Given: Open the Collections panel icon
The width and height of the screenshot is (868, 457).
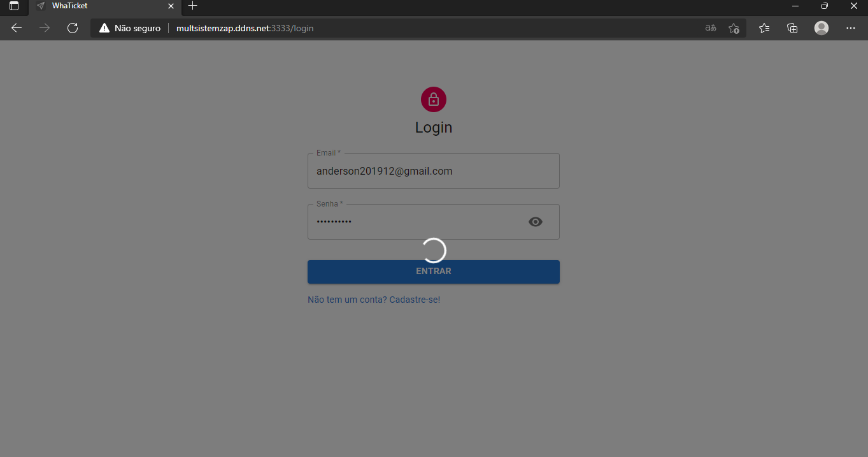Looking at the screenshot, I should 792,28.
